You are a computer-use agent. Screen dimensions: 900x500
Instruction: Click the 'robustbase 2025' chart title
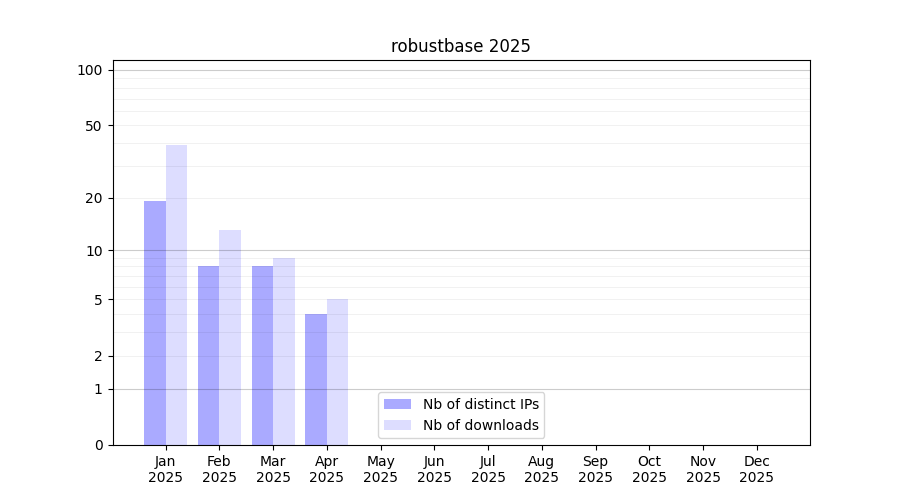click(x=460, y=46)
